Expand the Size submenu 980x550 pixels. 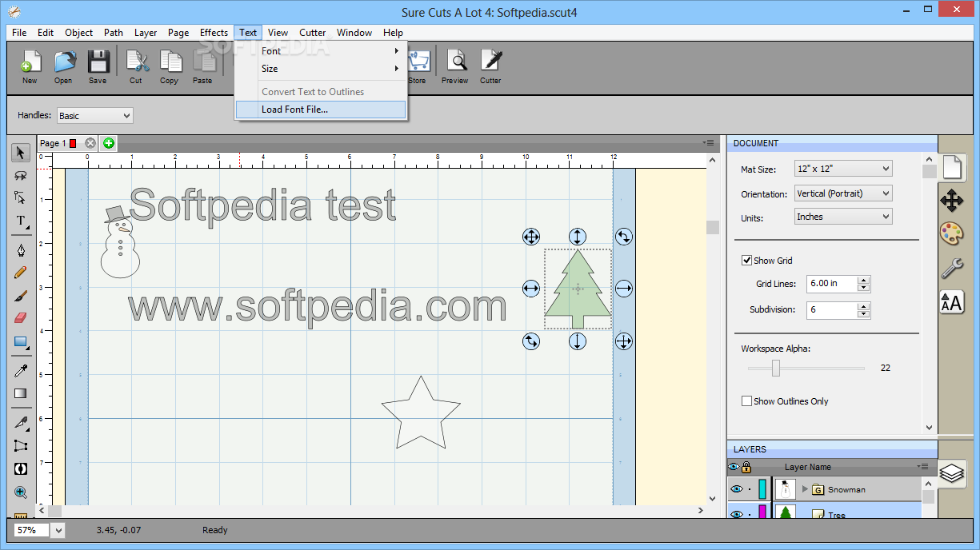click(321, 69)
